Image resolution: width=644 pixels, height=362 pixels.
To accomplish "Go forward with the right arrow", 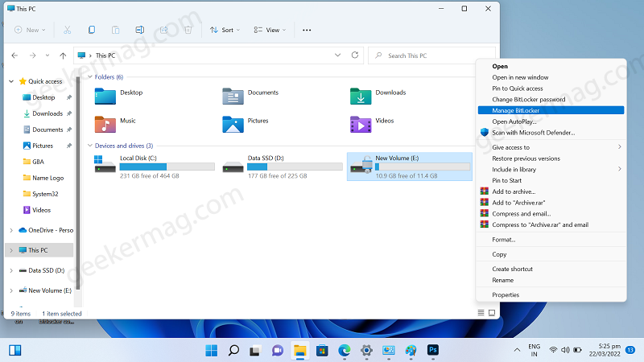I will pyautogui.click(x=32, y=56).
